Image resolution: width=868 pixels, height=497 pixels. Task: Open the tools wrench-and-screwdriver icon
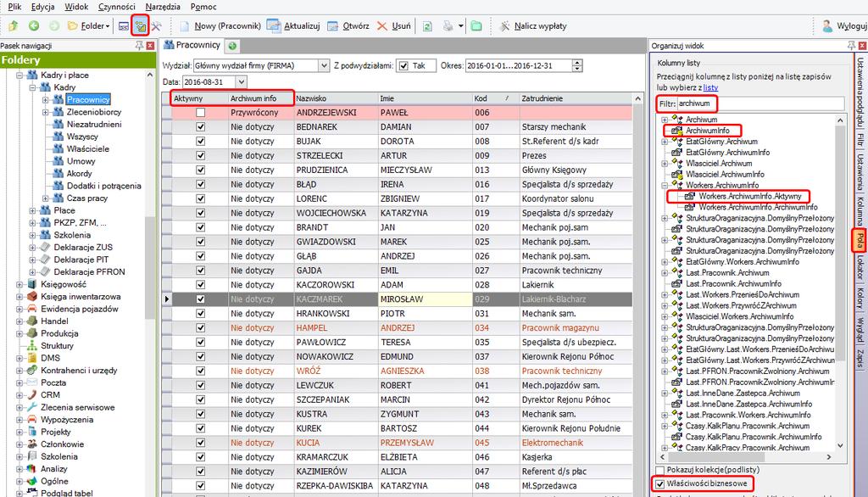157,26
